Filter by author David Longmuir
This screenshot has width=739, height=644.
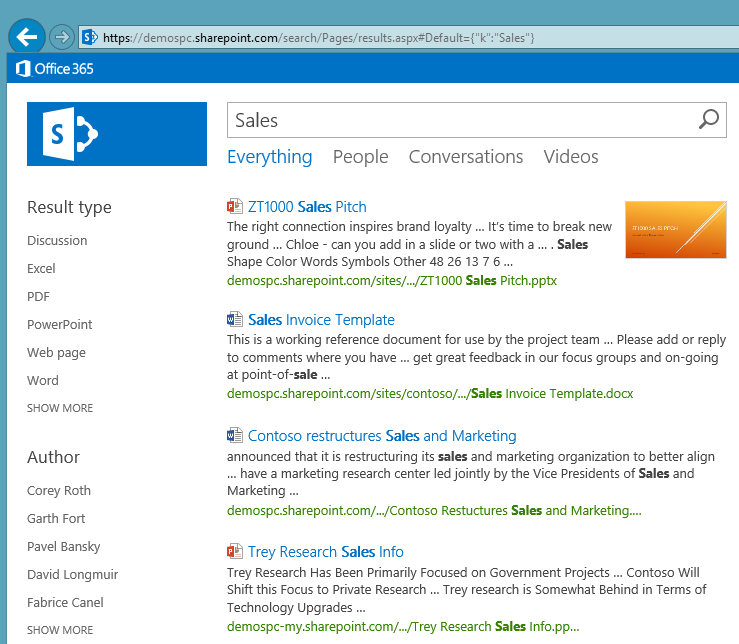(x=72, y=575)
